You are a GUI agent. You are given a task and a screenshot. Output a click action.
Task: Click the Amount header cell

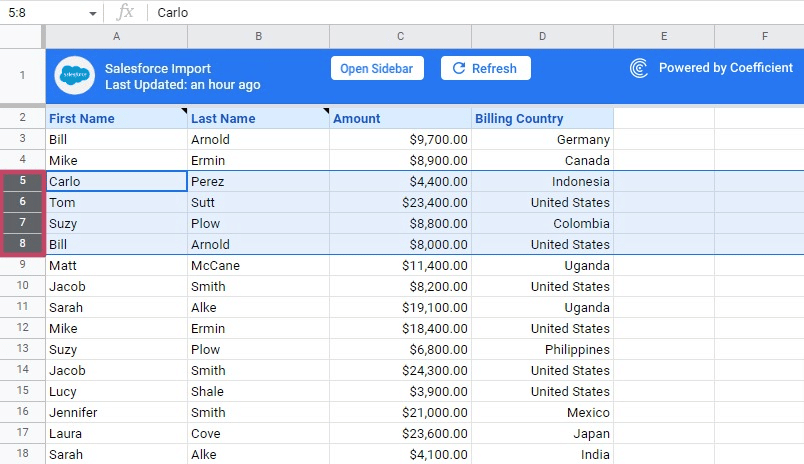click(x=400, y=118)
